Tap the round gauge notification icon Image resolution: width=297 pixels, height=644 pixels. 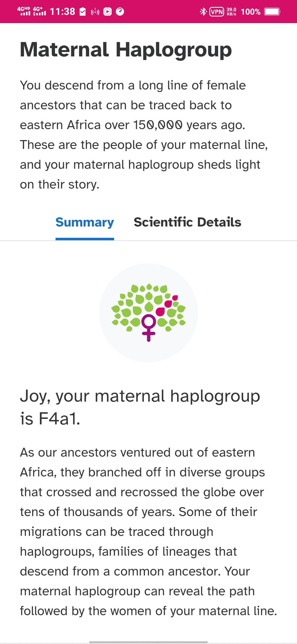click(x=120, y=12)
